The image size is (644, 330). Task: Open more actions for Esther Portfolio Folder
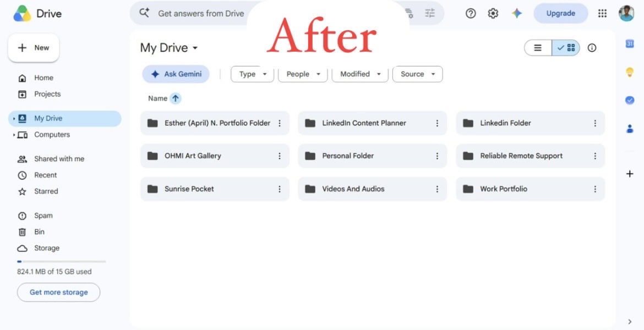click(x=280, y=123)
